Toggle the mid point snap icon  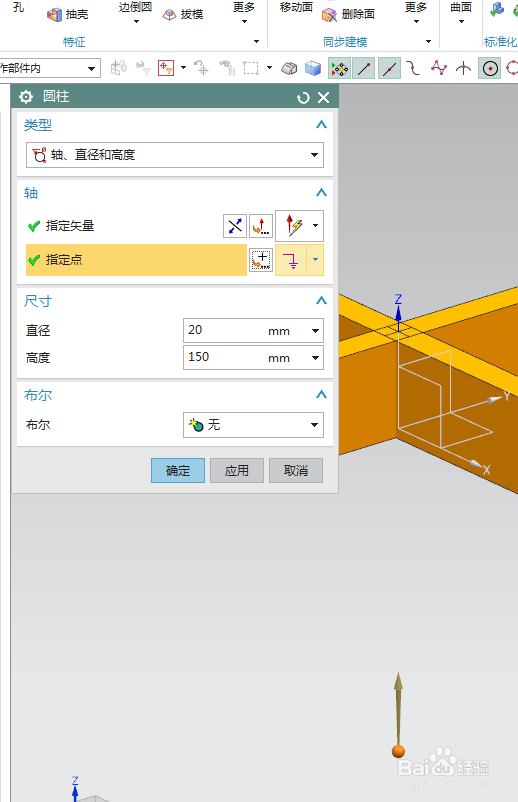[x=389, y=68]
